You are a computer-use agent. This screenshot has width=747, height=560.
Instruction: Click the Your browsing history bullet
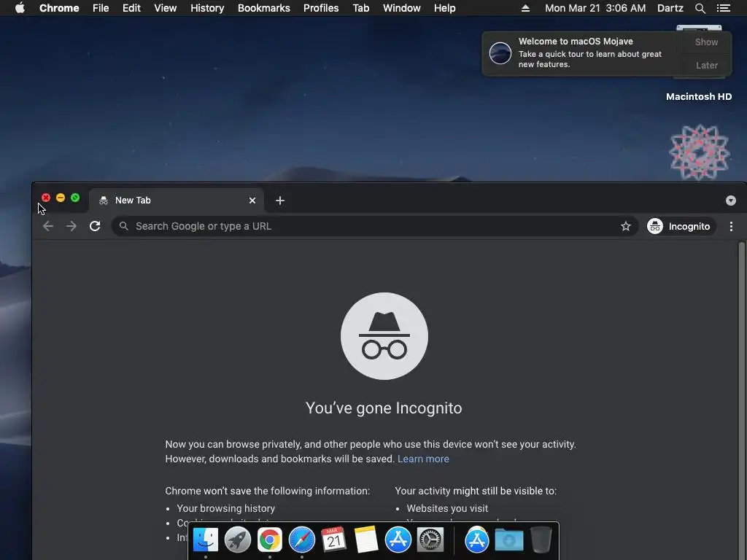[226, 508]
